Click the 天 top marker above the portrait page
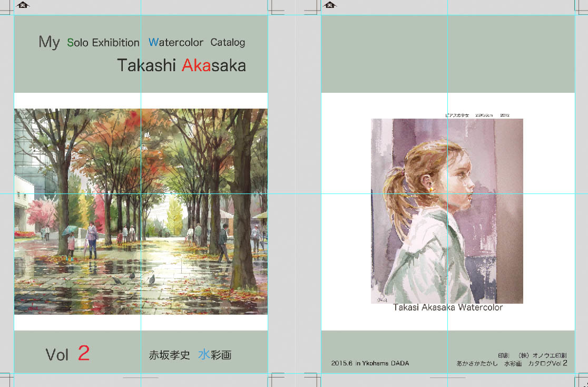The image size is (588, 387). coord(330,5)
